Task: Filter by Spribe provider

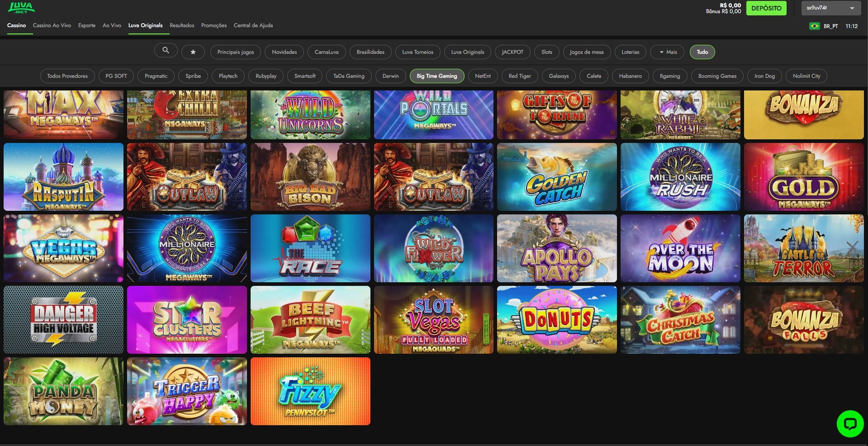Action: 193,76
